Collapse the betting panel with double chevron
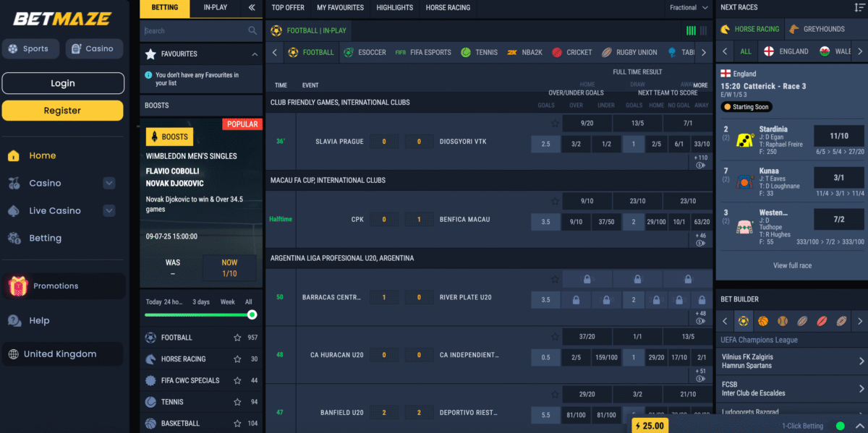Screen dimensions: 868x433 (x=252, y=8)
